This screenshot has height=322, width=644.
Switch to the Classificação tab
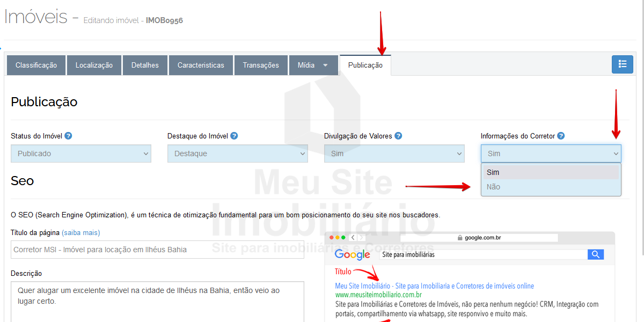pyautogui.click(x=36, y=65)
